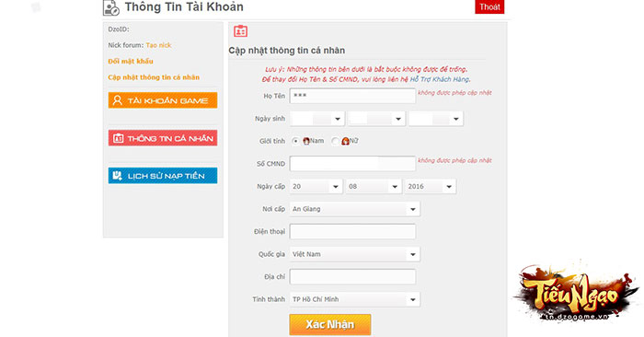This screenshot has width=644, height=337.
Task: Select the Nam gender radio button
Action: point(295,141)
